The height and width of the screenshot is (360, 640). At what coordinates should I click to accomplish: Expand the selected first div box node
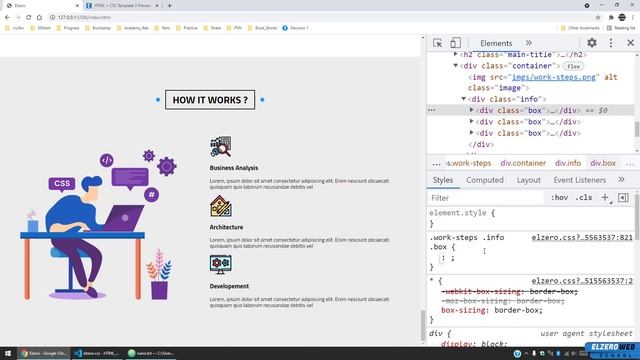point(471,110)
